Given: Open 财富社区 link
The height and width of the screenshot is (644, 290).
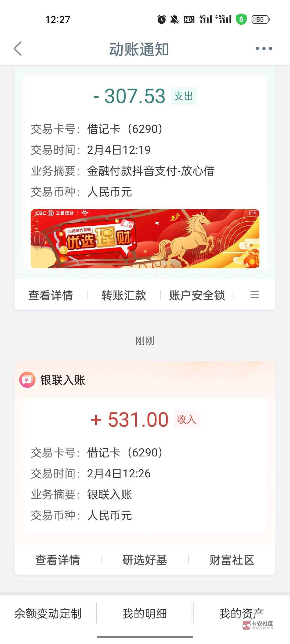Looking at the screenshot, I should click(232, 560).
